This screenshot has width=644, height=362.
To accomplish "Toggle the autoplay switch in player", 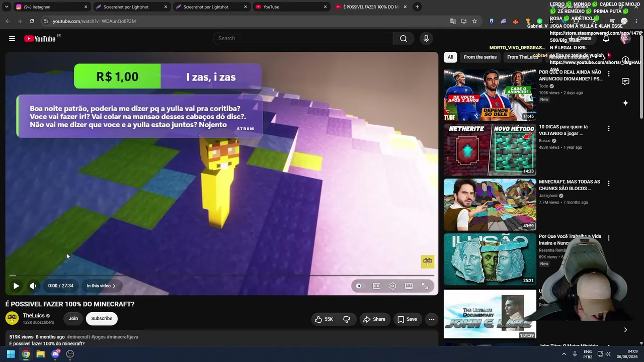I will coord(358,286).
